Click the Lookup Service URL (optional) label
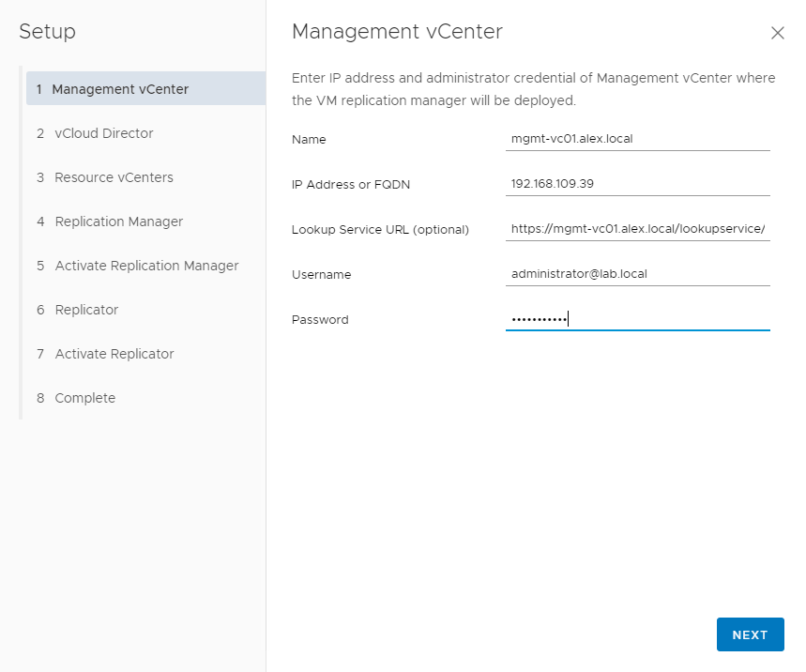The height and width of the screenshot is (672, 806). (x=380, y=230)
